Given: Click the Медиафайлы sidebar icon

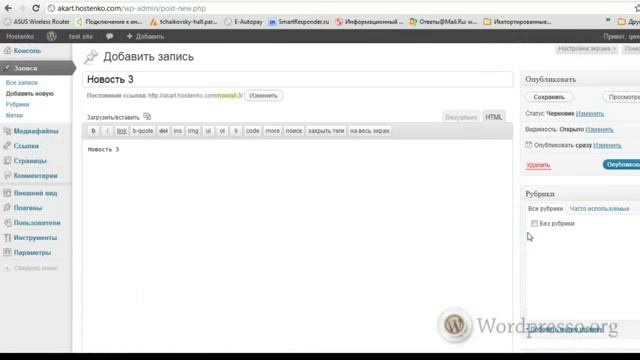Looking at the screenshot, I should [x=7, y=131].
